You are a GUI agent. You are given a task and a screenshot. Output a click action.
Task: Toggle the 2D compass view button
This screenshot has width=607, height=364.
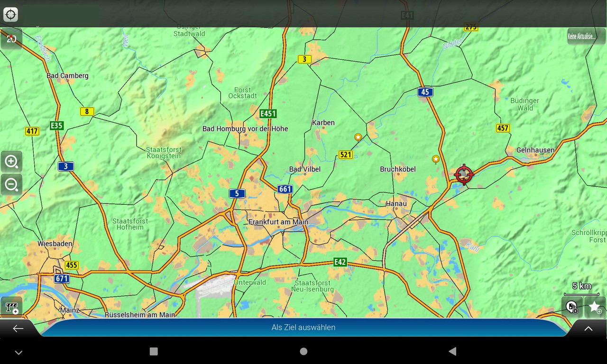(11, 39)
